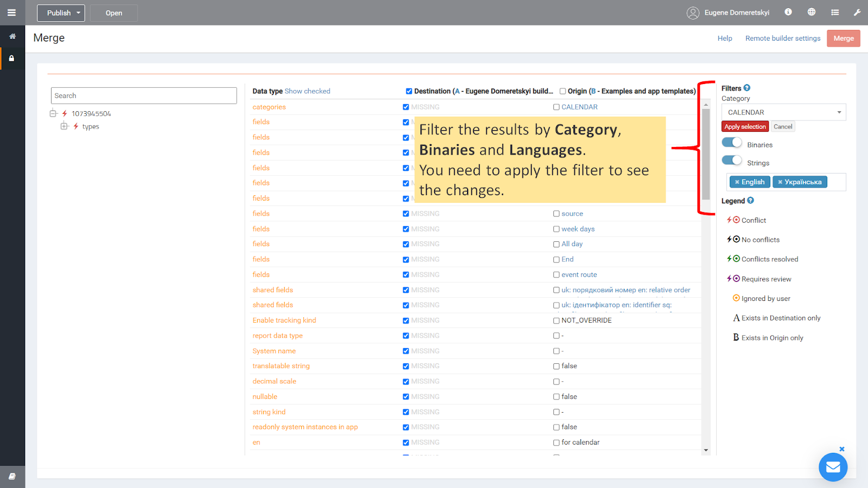Click the home icon in sidebar
Screen dimensions: 868x488
(12, 36)
